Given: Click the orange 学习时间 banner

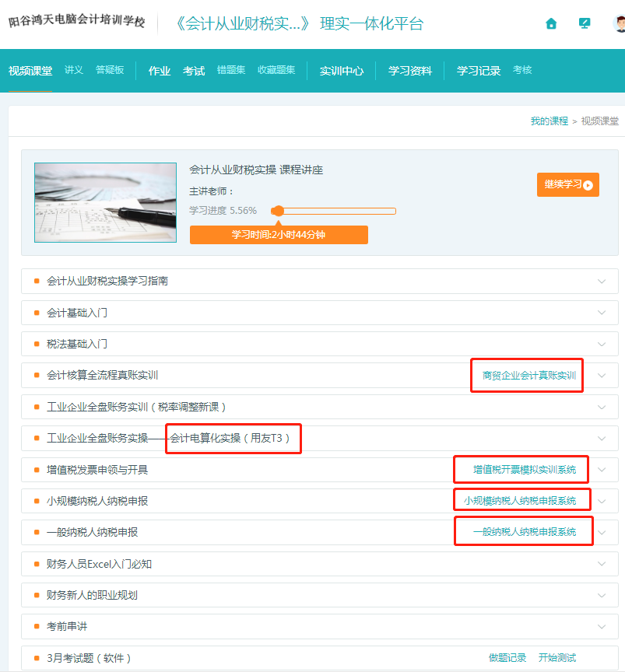Looking at the screenshot, I should pyautogui.click(x=279, y=235).
